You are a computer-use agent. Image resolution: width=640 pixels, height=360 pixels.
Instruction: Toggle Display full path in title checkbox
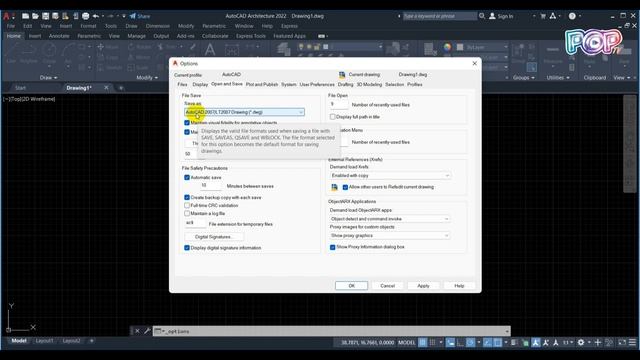tap(333, 117)
